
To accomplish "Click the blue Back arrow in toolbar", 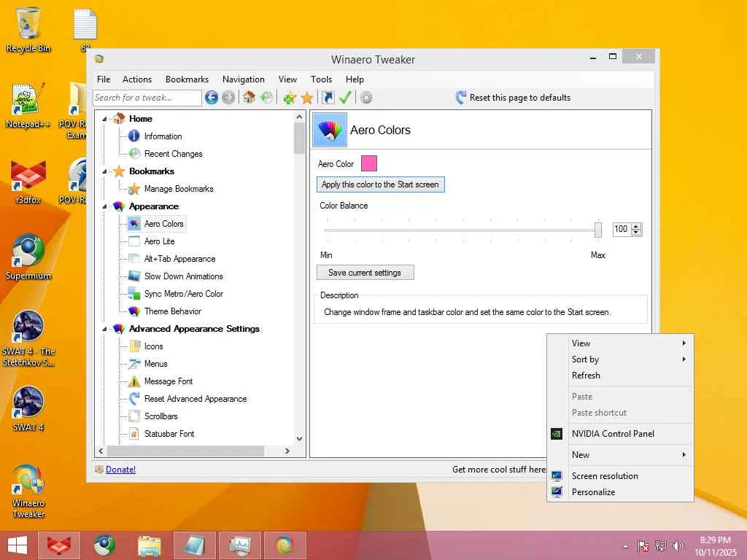I will tap(212, 98).
